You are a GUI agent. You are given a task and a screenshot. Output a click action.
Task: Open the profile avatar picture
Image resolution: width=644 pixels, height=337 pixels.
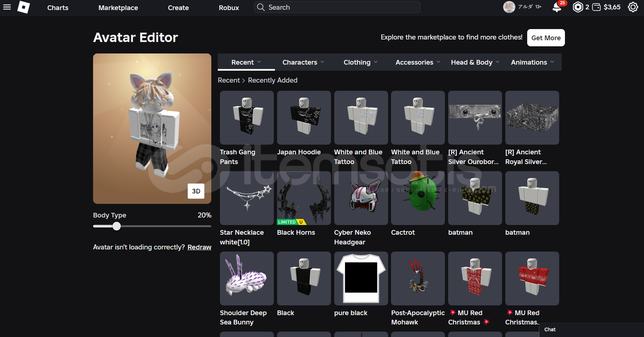click(x=509, y=7)
